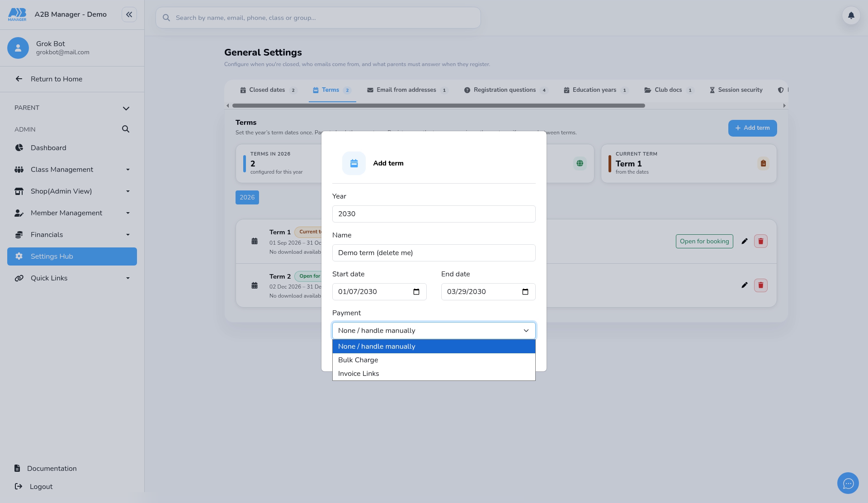Toggle the Payment dropdown field
This screenshot has width=868, height=503.
tap(434, 331)
